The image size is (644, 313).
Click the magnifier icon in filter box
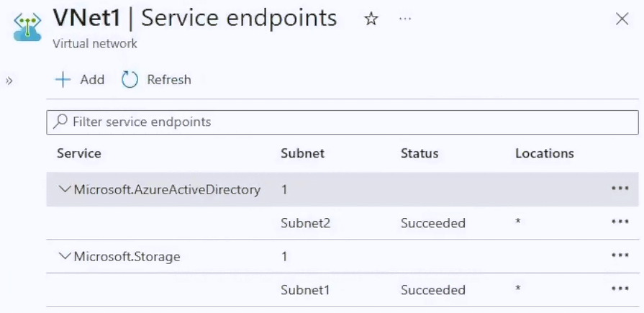[x=60, y=121]
